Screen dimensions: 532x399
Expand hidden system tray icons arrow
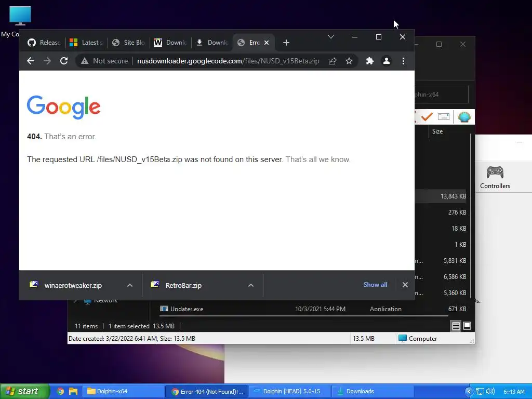coord(469,392)
